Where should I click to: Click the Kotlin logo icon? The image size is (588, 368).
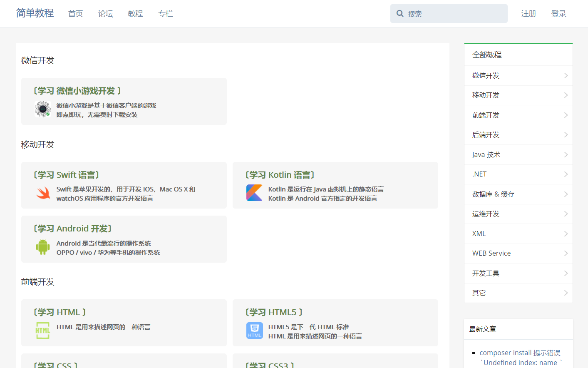click(x=254, y=193)
